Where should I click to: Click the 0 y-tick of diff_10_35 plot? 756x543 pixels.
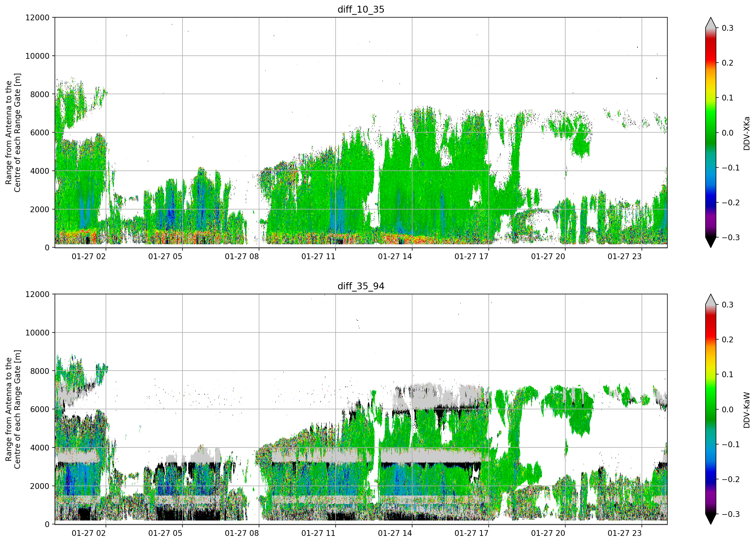47,248
